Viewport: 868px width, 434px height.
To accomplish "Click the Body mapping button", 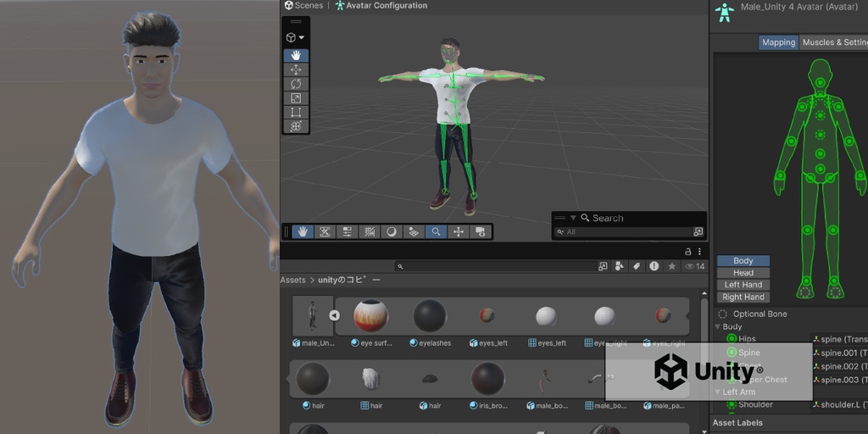I will point(743,261).
